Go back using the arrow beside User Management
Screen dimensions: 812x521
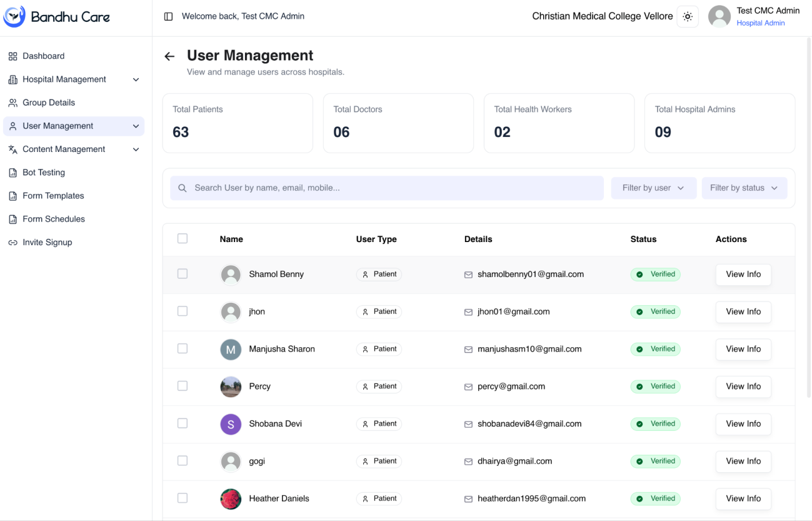click(169, 56)
